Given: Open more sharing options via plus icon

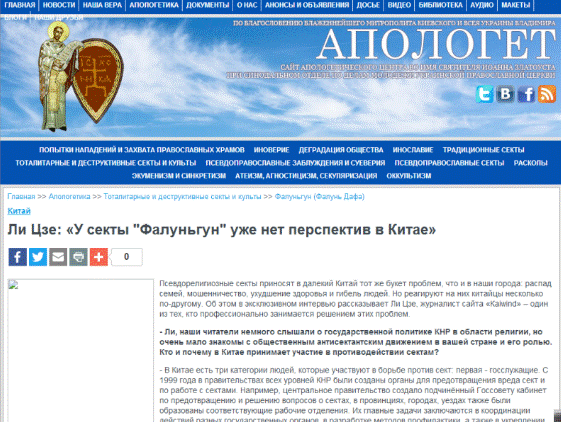Looking at the screenshot, I should [x=99, y=257].
